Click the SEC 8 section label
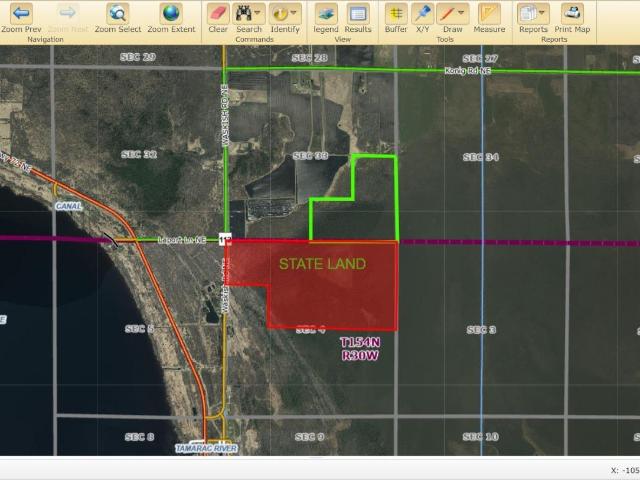 [x=140, y=437]
